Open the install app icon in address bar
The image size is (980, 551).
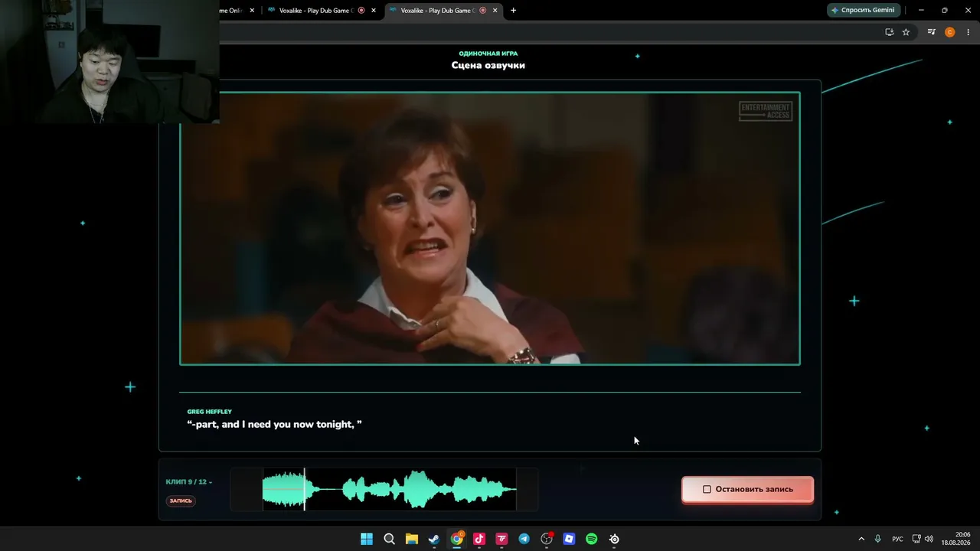889,32
